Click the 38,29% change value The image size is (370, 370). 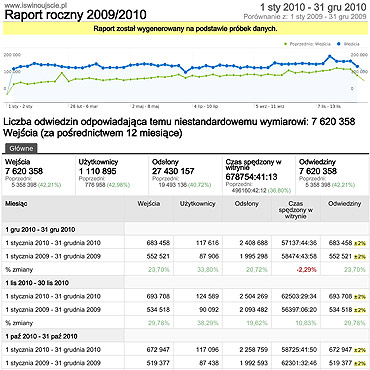pos(208,323)
